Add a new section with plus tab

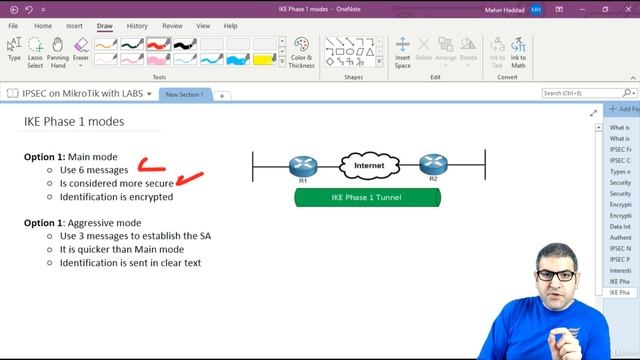(x=222, y=96)
